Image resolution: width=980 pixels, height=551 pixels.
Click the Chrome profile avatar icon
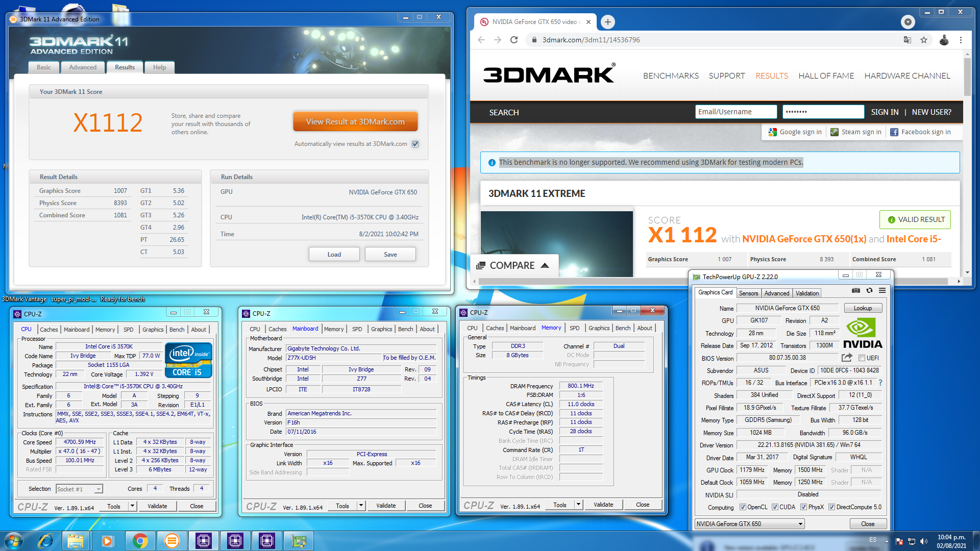(x=944, y=40)
